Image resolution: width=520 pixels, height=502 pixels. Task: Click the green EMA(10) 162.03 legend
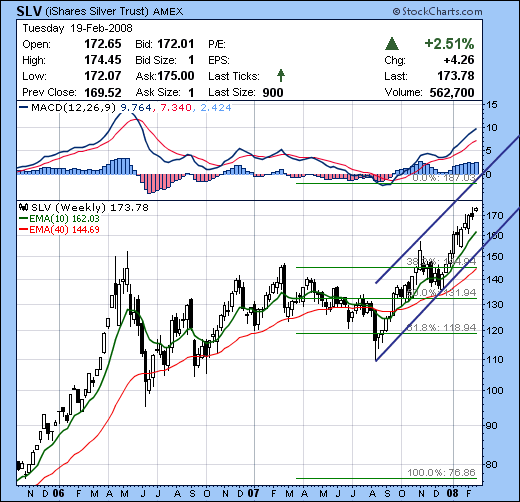tap(59, 219)
